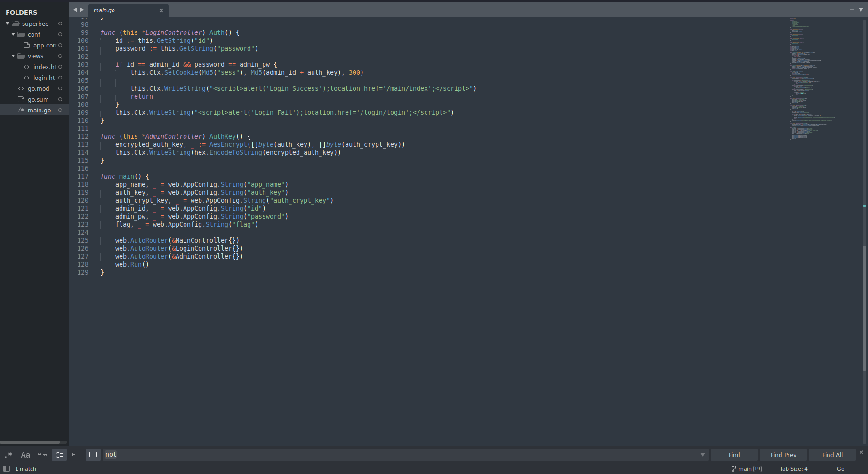This screenshot has width=868, height=474.
Task: Click line number 112 in the gutter
Action: click(x=83, y=136)
